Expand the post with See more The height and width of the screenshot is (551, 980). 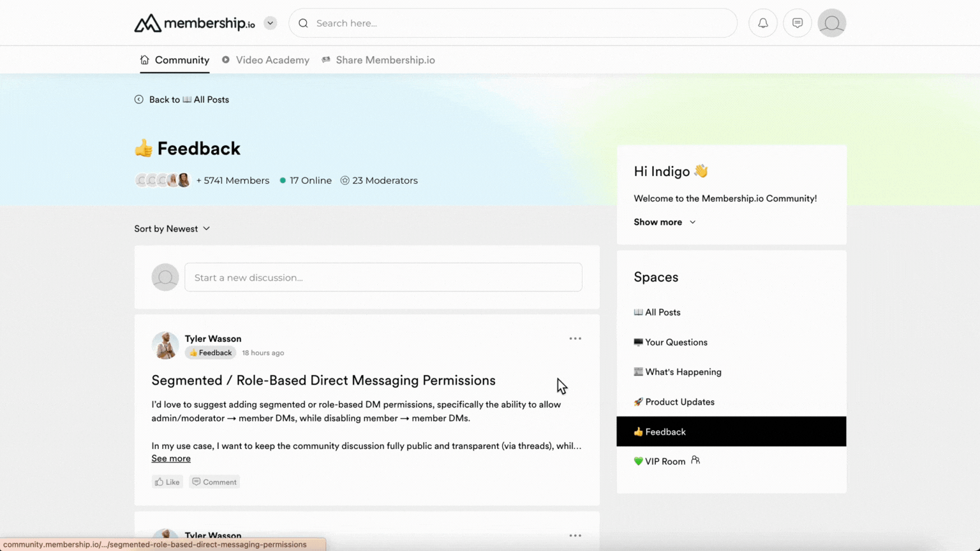(170, 458)
